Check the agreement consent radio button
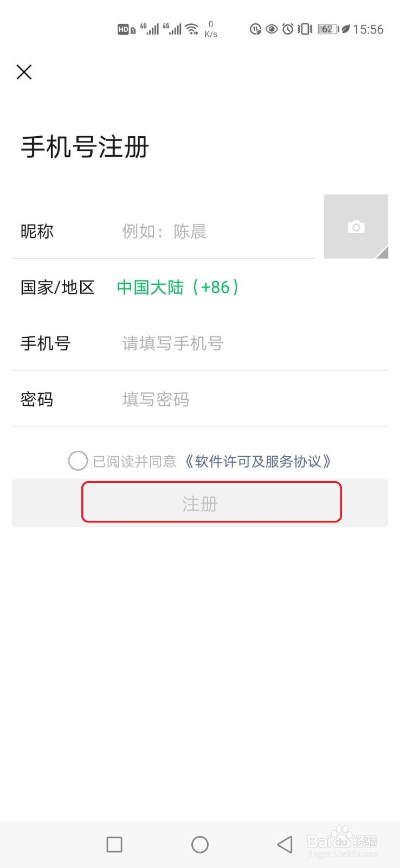The height and width of the screenshot is (868, 400). point(78,460)
